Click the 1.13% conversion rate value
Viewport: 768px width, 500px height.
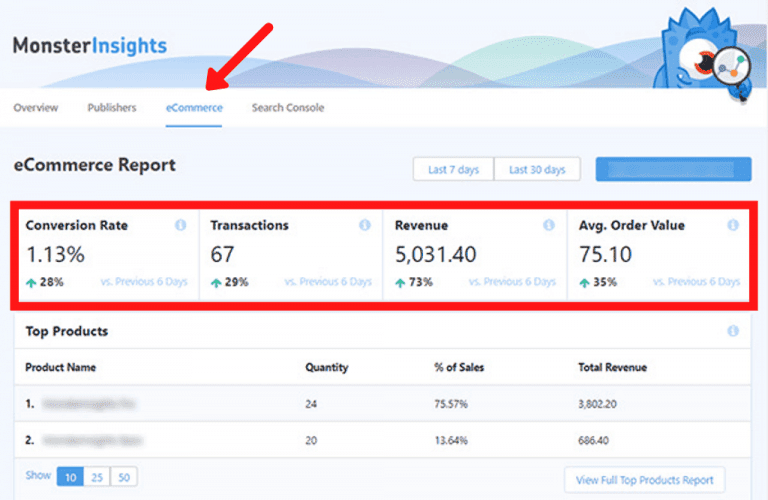tap(55, 255)
